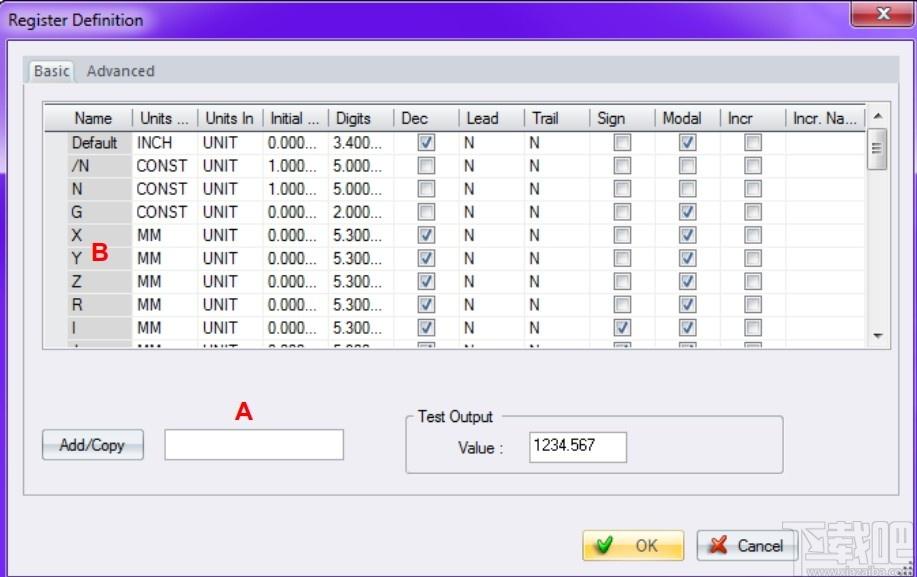917x577 pixels.
Task: Disable Sign checkbox in I row
Action: point(622,327)
